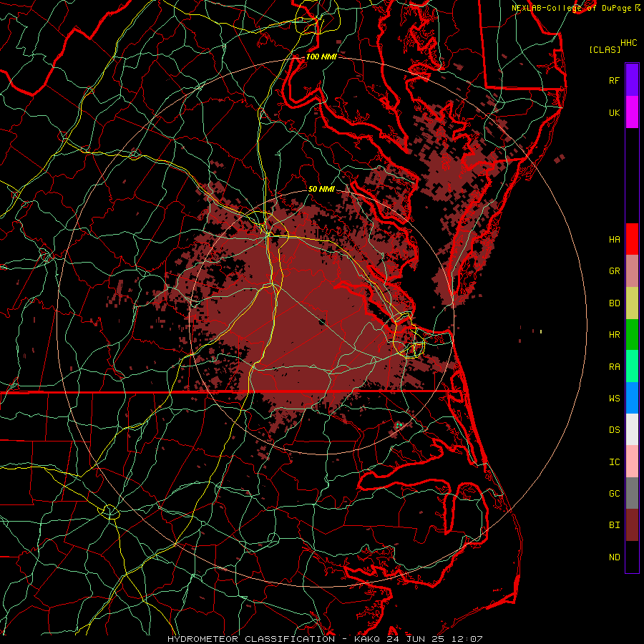Screen dimensions: 644x644
Task: Click the RF purple legend swatch
Action: 632,80
